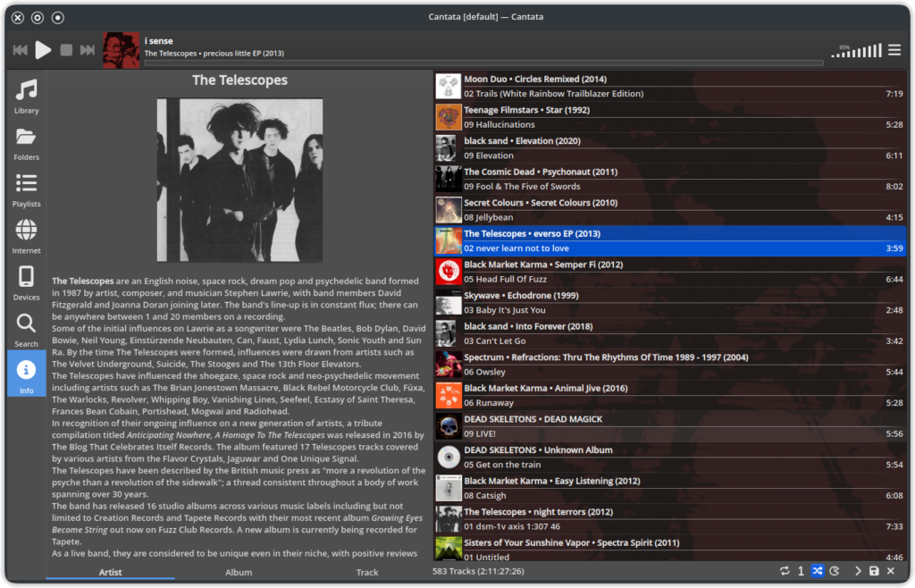This screenshot has height=588, width=915.
Task: Open the Folders view
Action: (27, 143)
